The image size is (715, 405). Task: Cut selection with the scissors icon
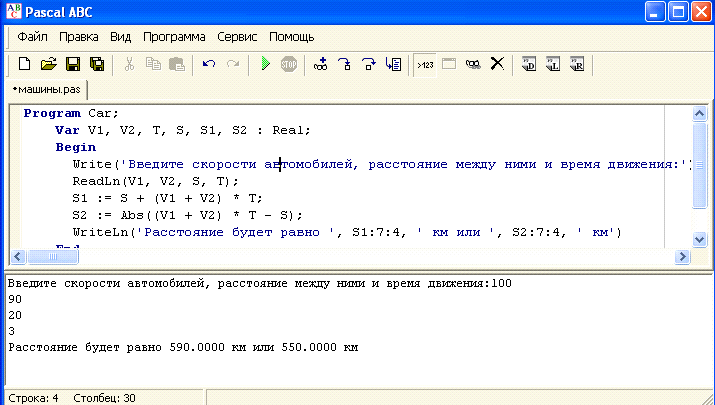click(130, 64)
